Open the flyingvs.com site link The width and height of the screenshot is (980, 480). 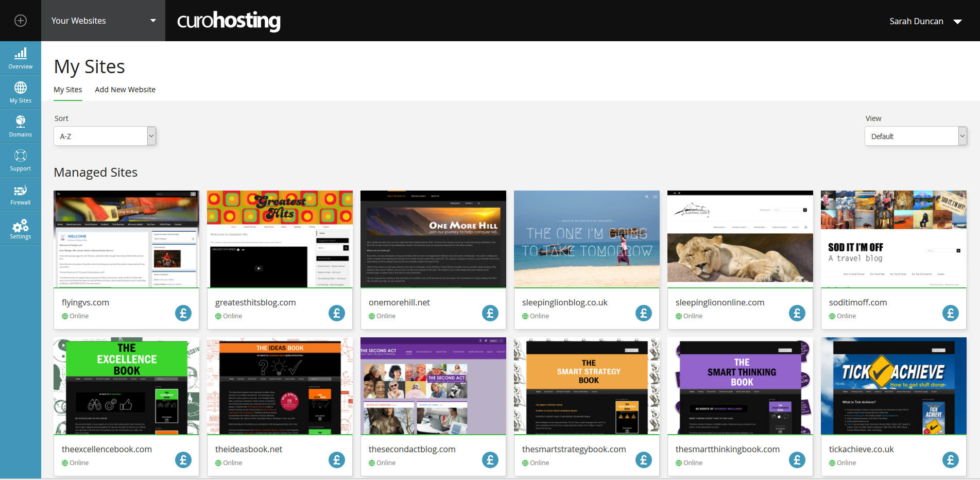[85, 302]
